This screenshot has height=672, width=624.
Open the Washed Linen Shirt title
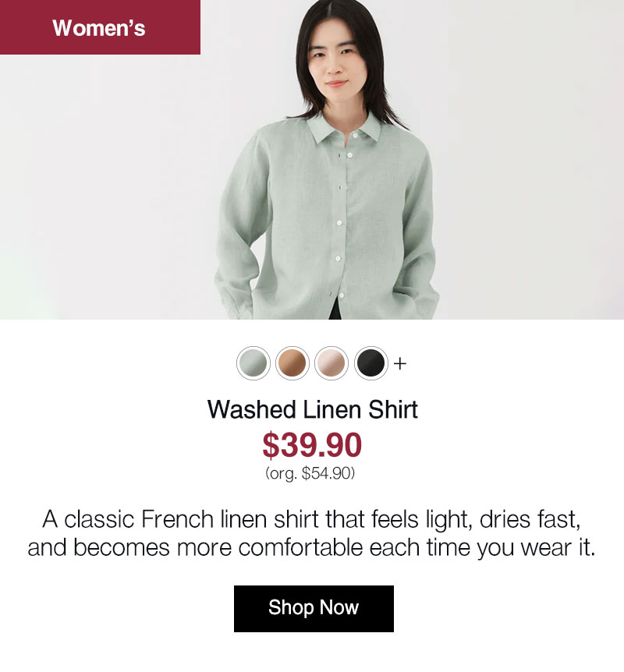point(312,409)
